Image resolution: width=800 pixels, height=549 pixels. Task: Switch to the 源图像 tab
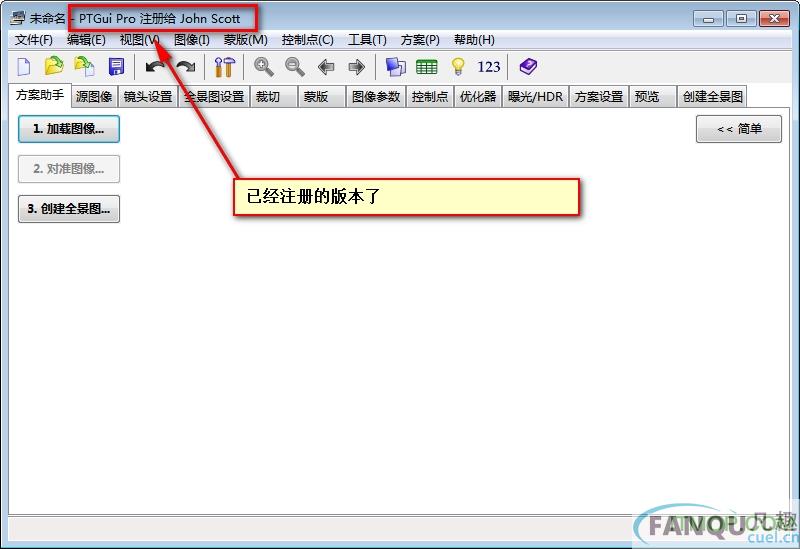(x=94, y=96)
